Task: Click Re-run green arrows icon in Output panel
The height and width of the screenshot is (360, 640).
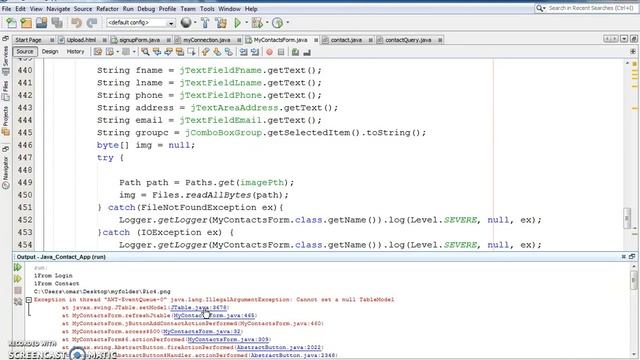Action: tap(18, 267)
